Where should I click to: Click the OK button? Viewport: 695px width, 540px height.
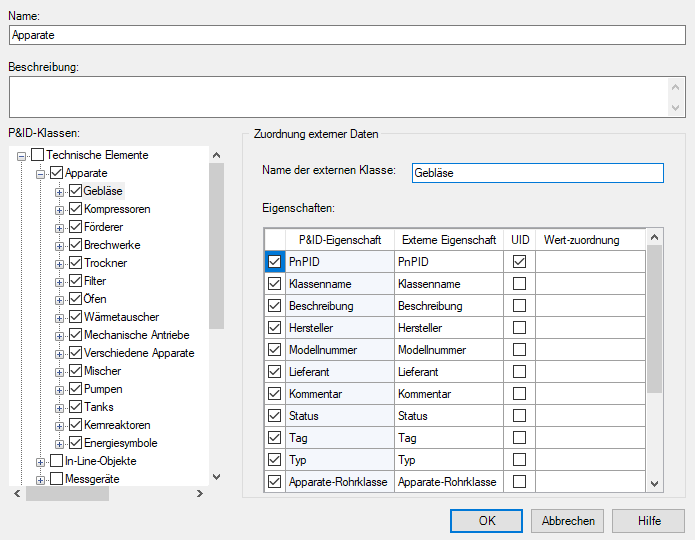tap(486, 520)
